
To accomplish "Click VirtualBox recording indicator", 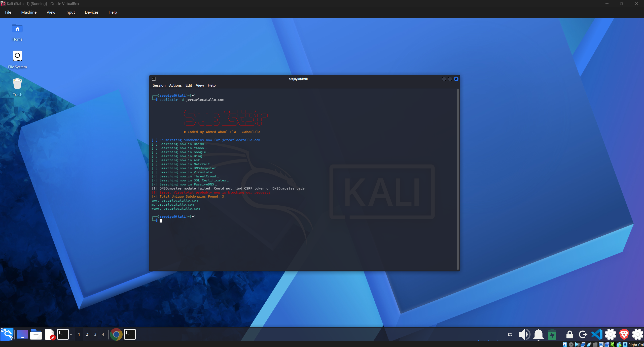I will pos(607,344).
